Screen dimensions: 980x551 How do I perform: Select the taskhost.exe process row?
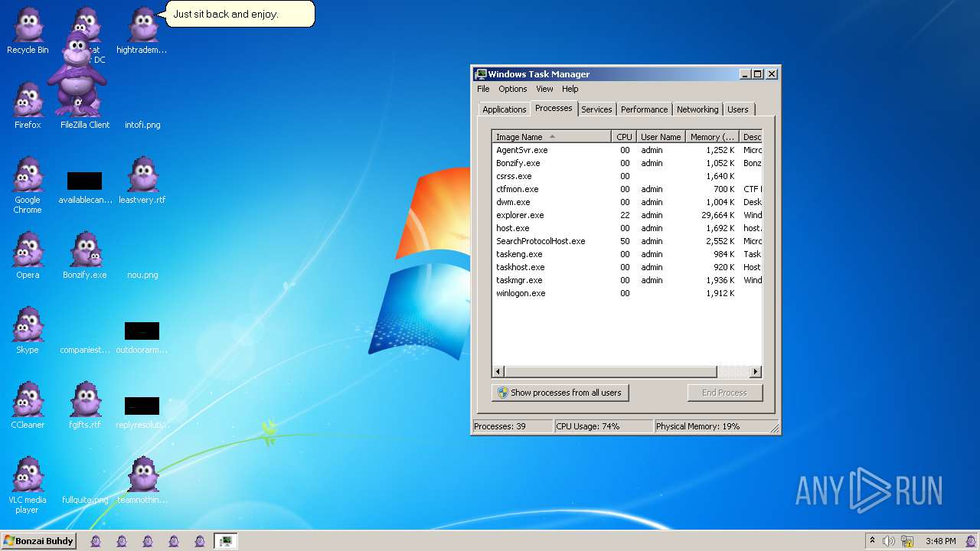coord(627,267)
